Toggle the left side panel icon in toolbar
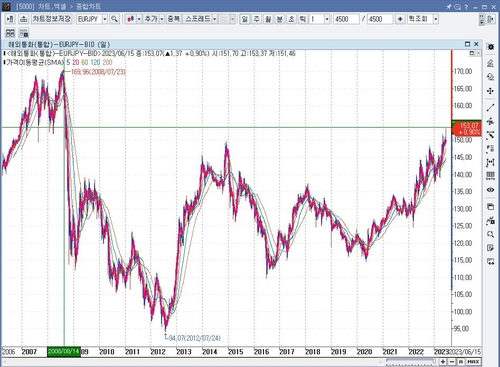 [x=10, y=19]
